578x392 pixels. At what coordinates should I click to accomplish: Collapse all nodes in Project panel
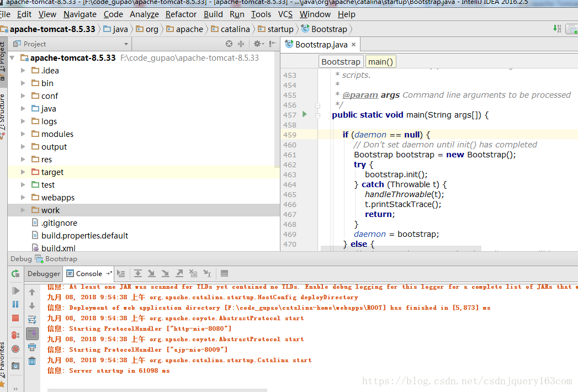[241, 44]
